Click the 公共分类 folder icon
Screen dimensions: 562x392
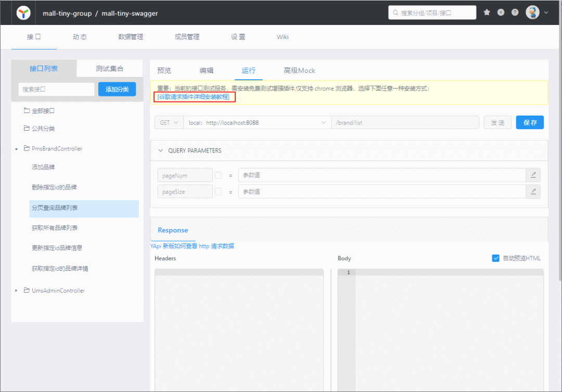pos(27,128)
